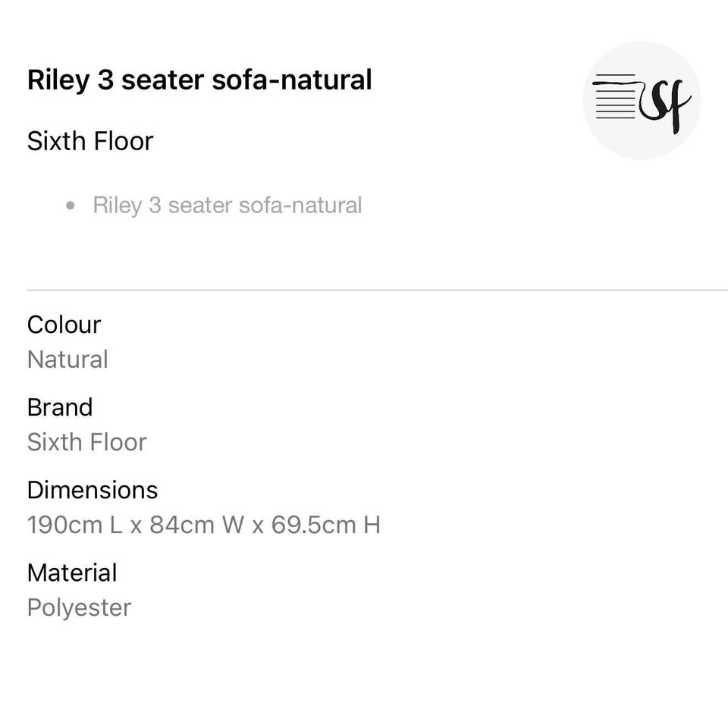Click the Colour label
Viewport: 728px width, 703px height.
tap(64, 325)
